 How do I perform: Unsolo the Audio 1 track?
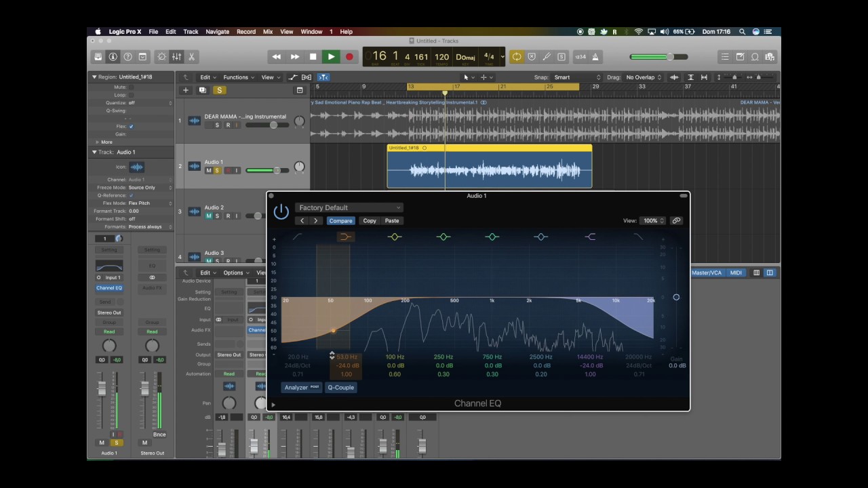coord(217,170)
